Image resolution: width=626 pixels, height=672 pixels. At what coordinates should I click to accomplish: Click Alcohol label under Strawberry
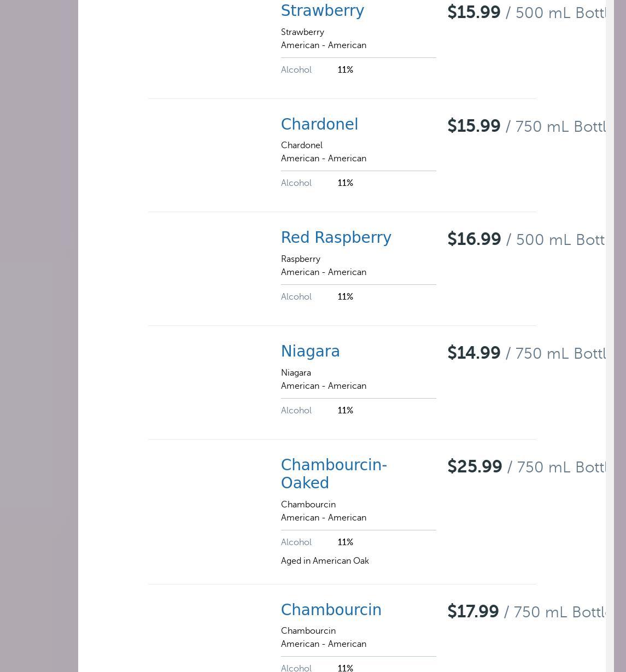tap(296, 70)
